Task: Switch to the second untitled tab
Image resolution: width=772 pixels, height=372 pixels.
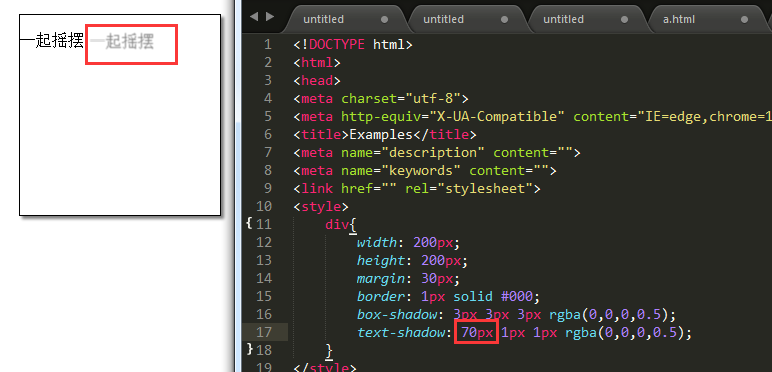Action: tap(444, 19)
